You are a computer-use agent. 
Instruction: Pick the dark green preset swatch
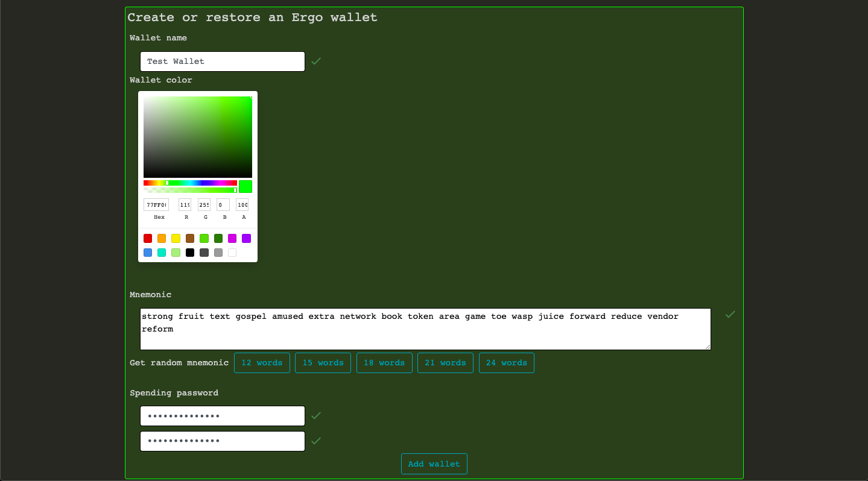click(x=218, y=239)
